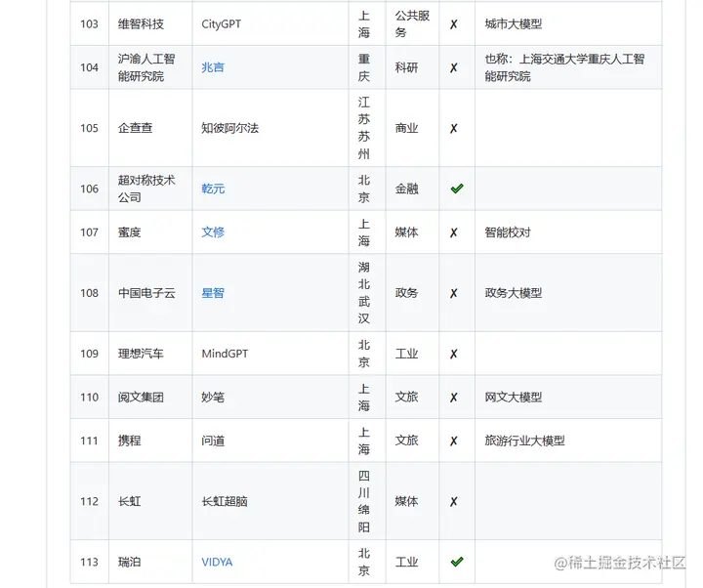Click the note 智能校对
The height and width of the screenshot is (588, 703).
click(x=508, y=232)
